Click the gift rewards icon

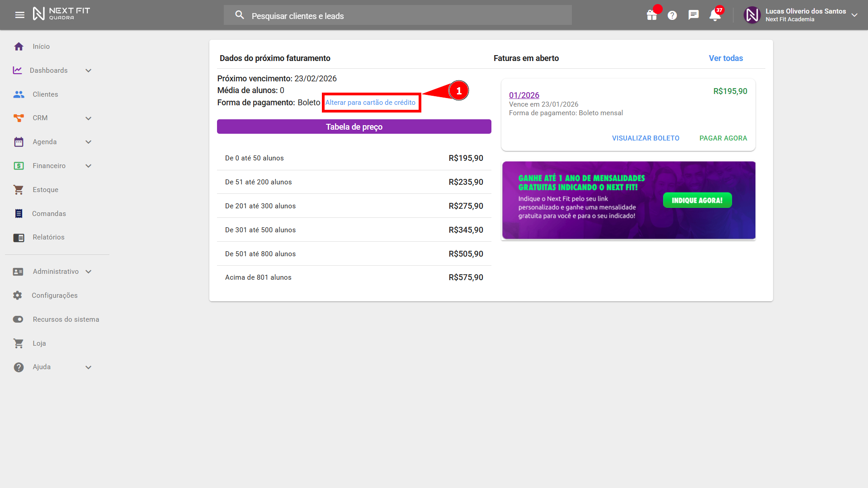point(651,15)
